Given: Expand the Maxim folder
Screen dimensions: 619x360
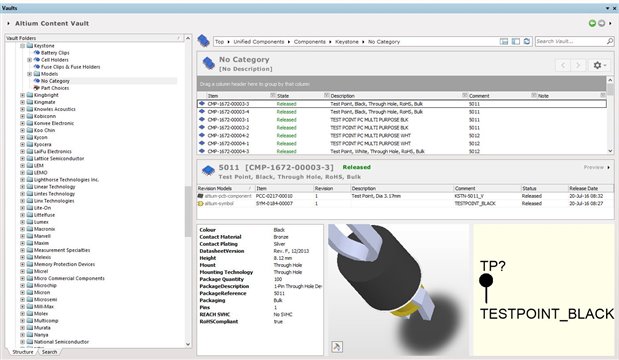Looking at the screenshot, I should [23, 243].
